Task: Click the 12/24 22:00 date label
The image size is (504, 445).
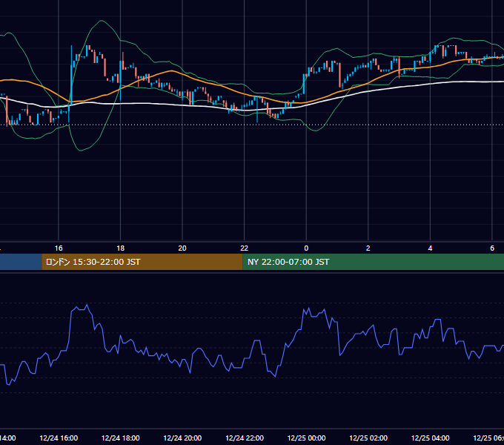Action: click(245, 438)
